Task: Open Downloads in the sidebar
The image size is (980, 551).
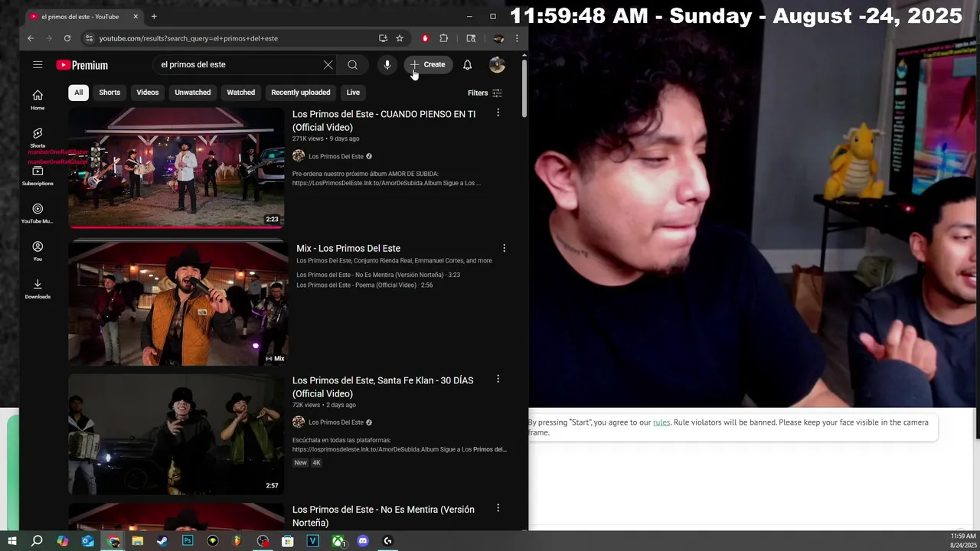Action: click(x=38, y=289)
